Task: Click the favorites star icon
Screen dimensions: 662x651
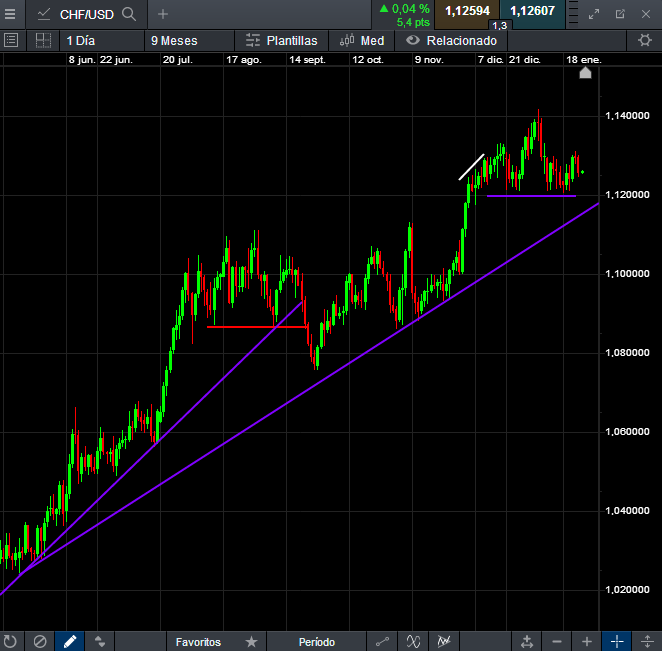Action: pyautogui.click(x=251, y=642)
